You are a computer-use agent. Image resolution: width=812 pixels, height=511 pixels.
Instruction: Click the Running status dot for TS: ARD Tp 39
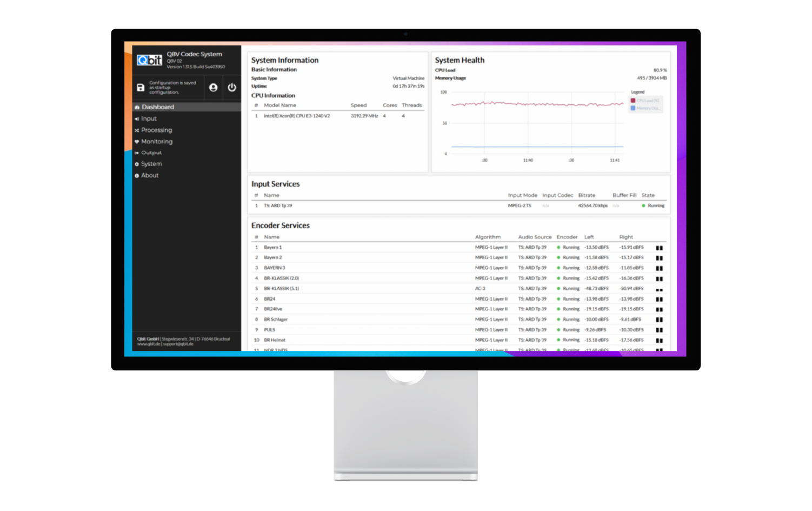(x=643, y=205)
